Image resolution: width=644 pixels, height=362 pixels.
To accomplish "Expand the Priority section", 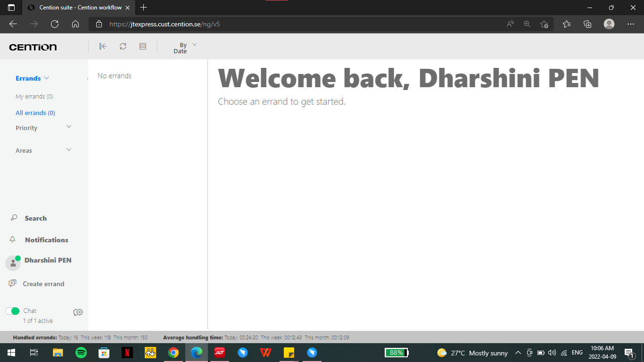I will [69, 127].
